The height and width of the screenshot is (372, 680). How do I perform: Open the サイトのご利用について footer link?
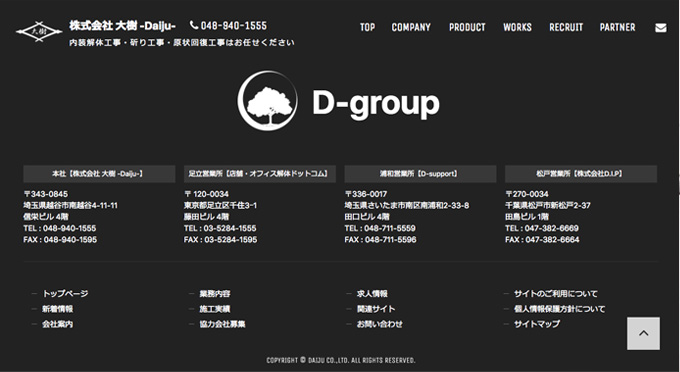556,294
